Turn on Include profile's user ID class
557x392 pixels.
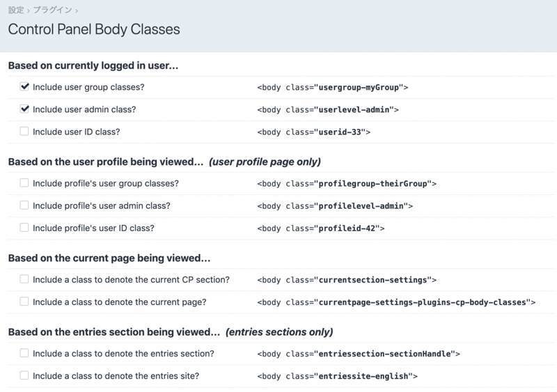pos(25,227)
